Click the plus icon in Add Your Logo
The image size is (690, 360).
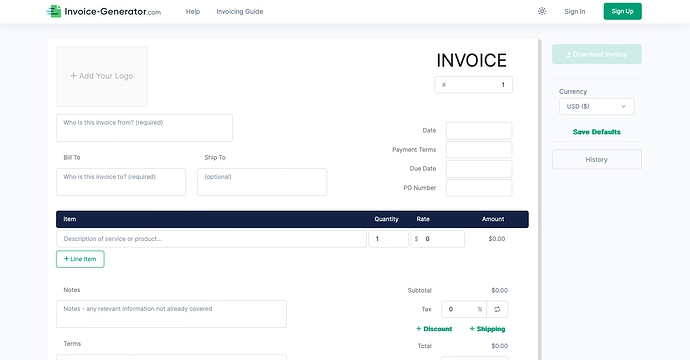coord(73,76)
